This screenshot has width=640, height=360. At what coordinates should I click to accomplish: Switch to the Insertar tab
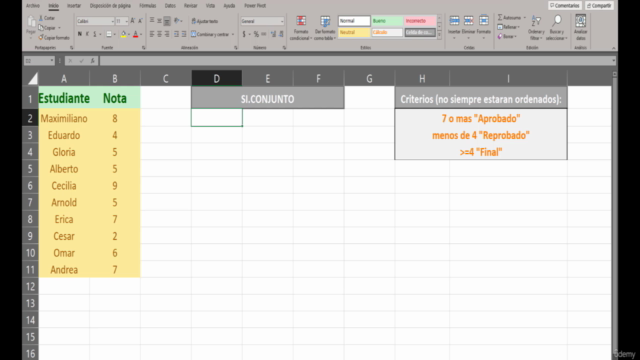[74, 6]
